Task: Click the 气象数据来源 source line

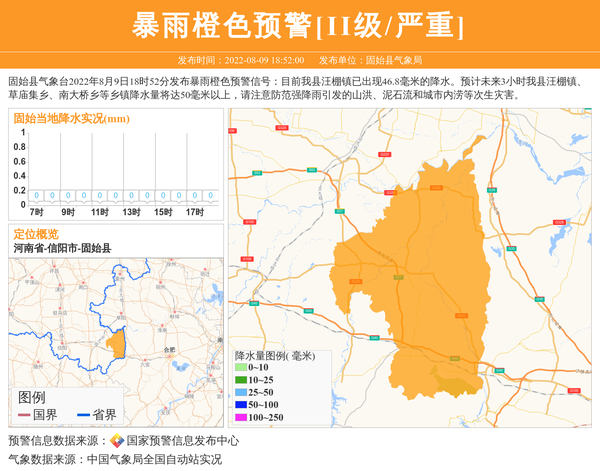Action: coord(115,459)
